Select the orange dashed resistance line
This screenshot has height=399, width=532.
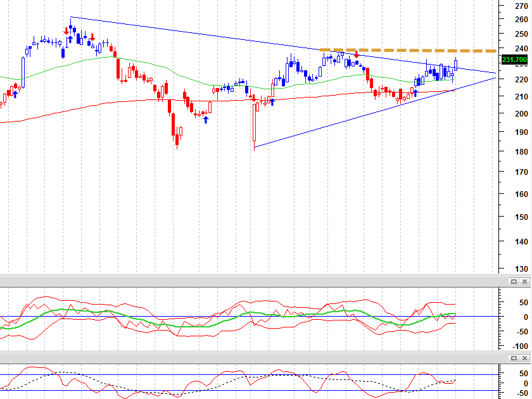click(407, 50)
